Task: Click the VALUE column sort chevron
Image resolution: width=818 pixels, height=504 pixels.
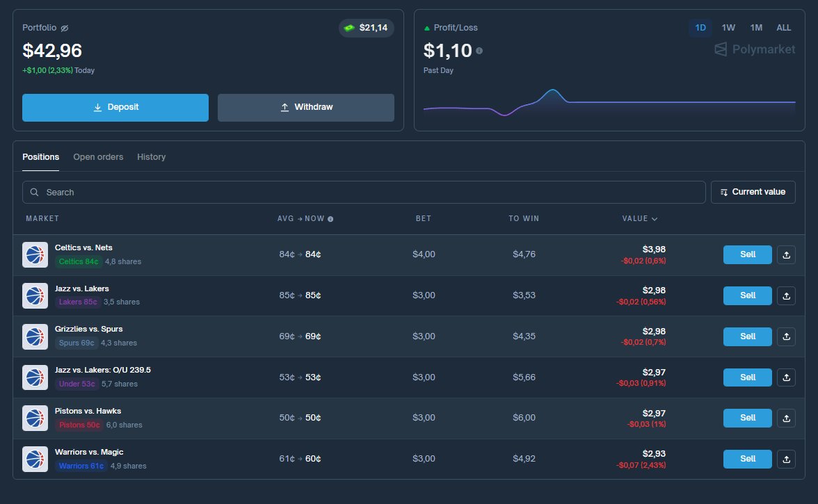Action: coord(655,218)
